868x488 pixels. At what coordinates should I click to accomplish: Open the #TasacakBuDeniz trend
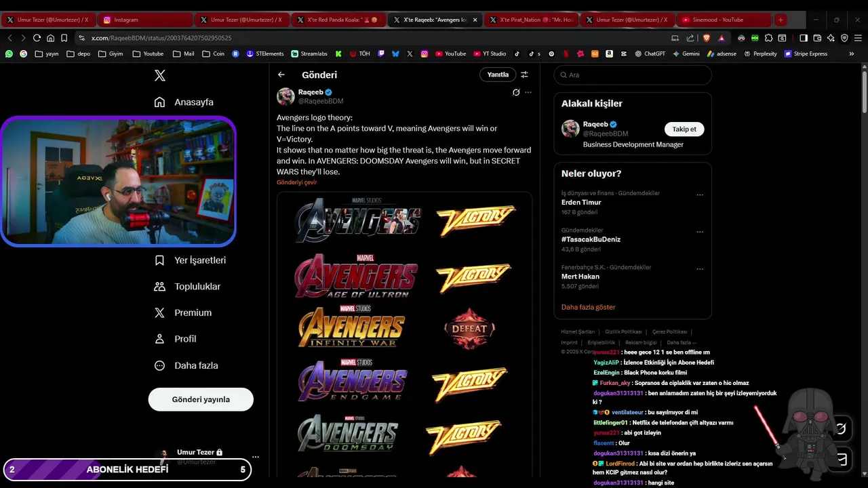coord(591,239)
